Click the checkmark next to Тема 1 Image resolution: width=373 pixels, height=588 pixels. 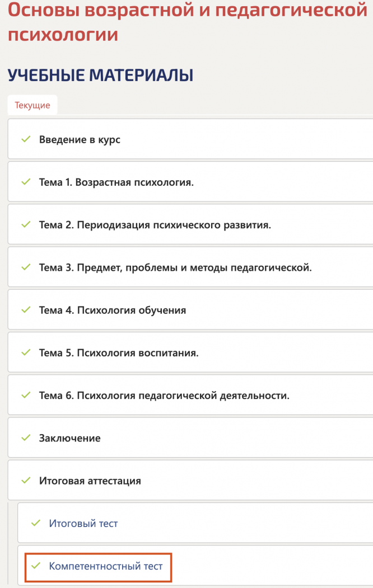(25, 182)
